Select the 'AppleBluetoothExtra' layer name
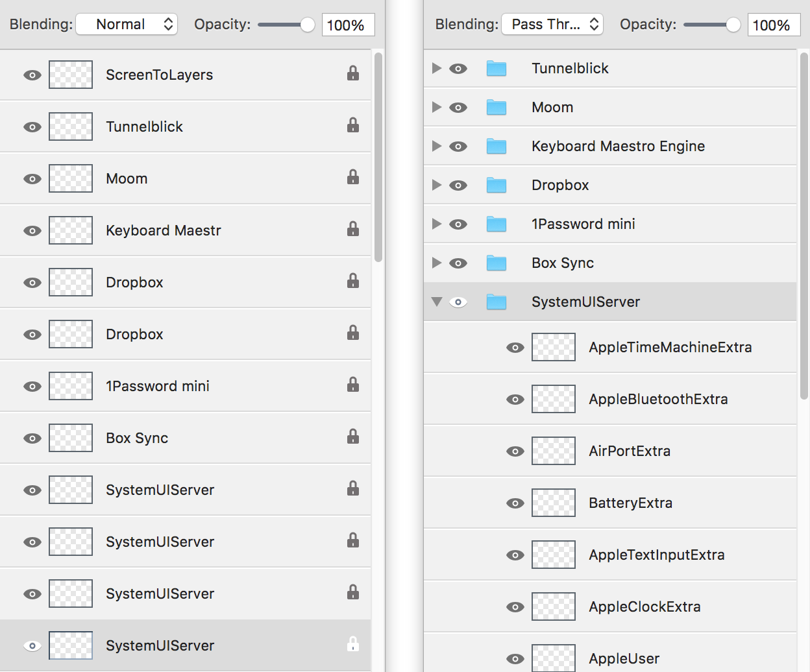This screenshot has width=810, height=672. coord(658,400)
